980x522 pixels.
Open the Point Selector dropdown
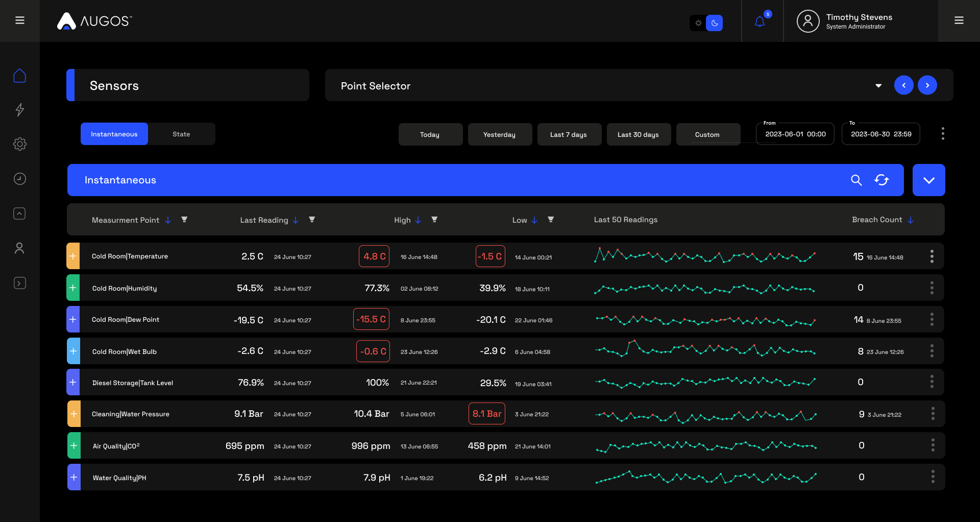point(878,85)
